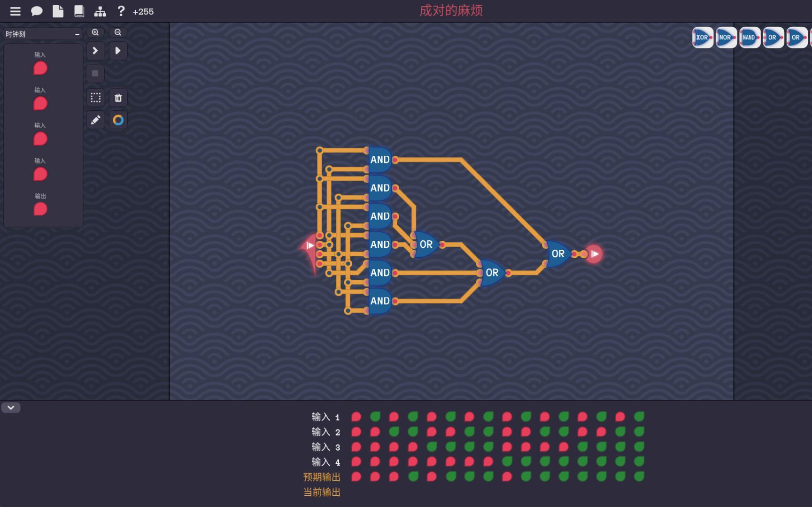812x507 pixels.
Task: Click the last test dot in 预期输出 row
Action: (x=639, y=476)
